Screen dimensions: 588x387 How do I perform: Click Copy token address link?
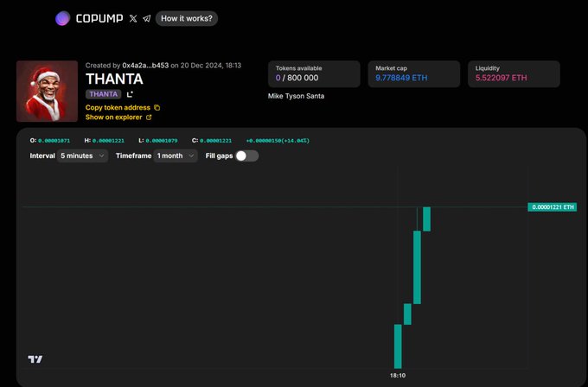(118, 107)
